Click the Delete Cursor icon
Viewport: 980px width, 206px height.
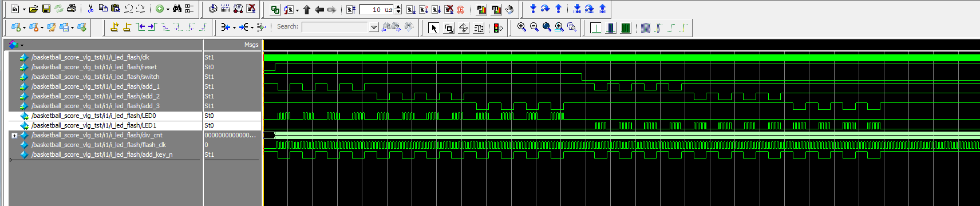[128, 27]
